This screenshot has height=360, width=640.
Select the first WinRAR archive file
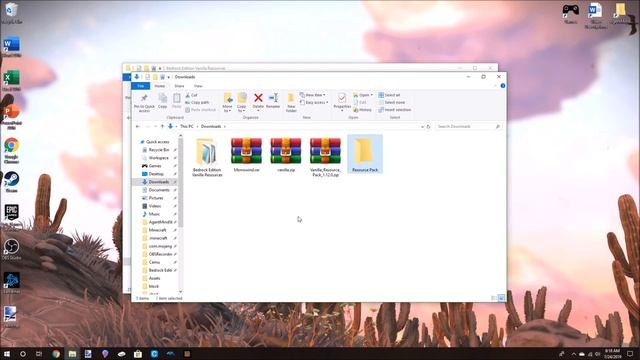click(x=246, y=154)
